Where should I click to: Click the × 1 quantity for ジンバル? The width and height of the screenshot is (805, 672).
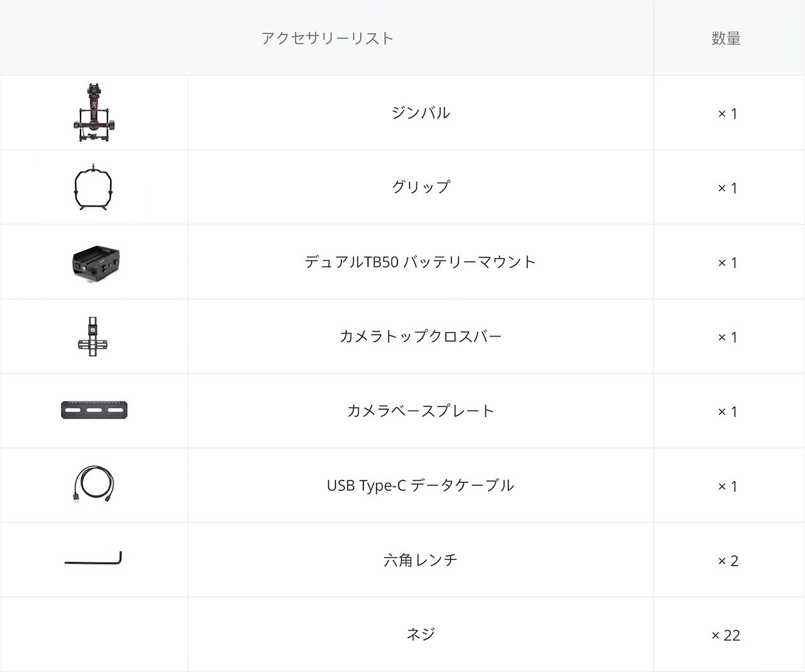pyautogui.click(x=728, y=114)
